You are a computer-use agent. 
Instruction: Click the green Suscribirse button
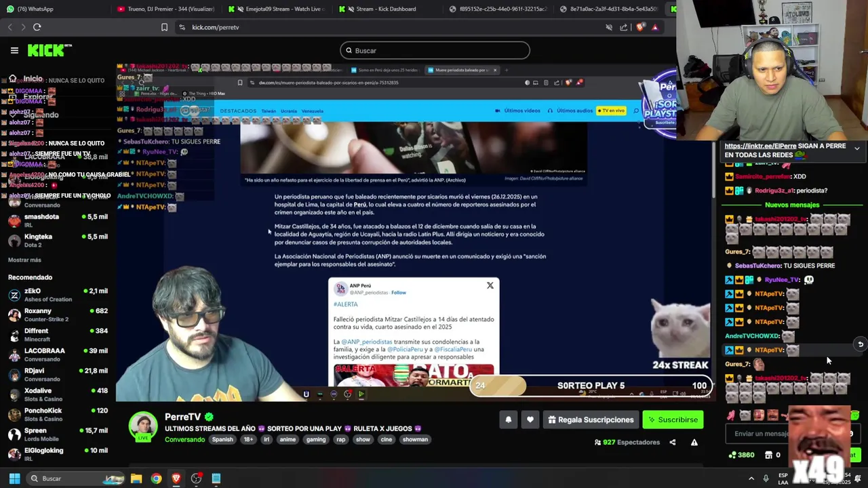(673, 420)
